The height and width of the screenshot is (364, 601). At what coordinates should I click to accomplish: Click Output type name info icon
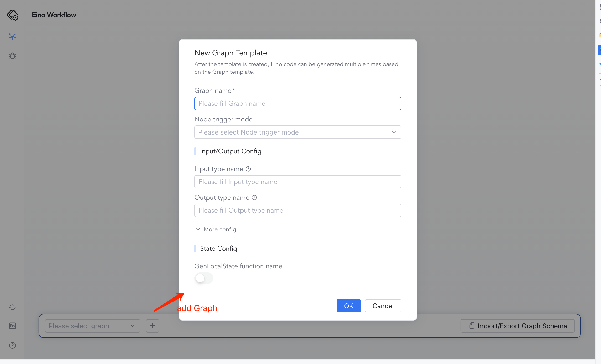[x=254, y=197]
